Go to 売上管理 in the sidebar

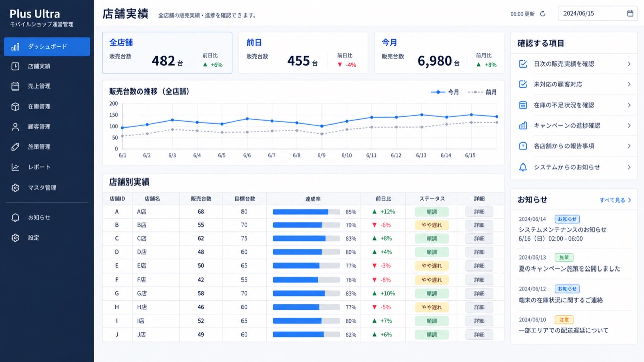[x=47, y=86]
